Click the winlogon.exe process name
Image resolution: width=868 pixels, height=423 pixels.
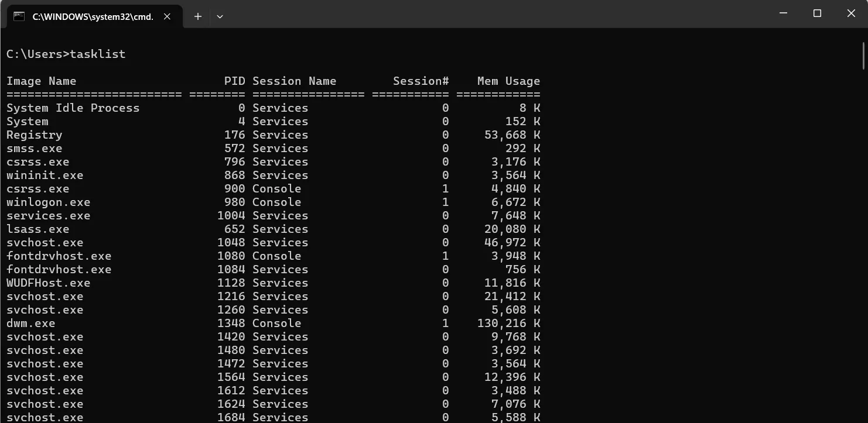[x=49, y=202]
